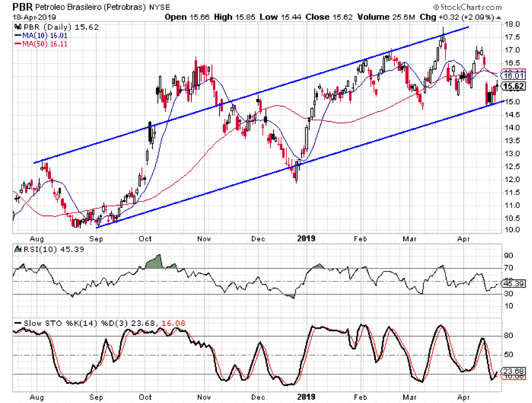532x403 pixels.
Task: Click the MA(50) 16.11 legend entry
Action: 45,44
